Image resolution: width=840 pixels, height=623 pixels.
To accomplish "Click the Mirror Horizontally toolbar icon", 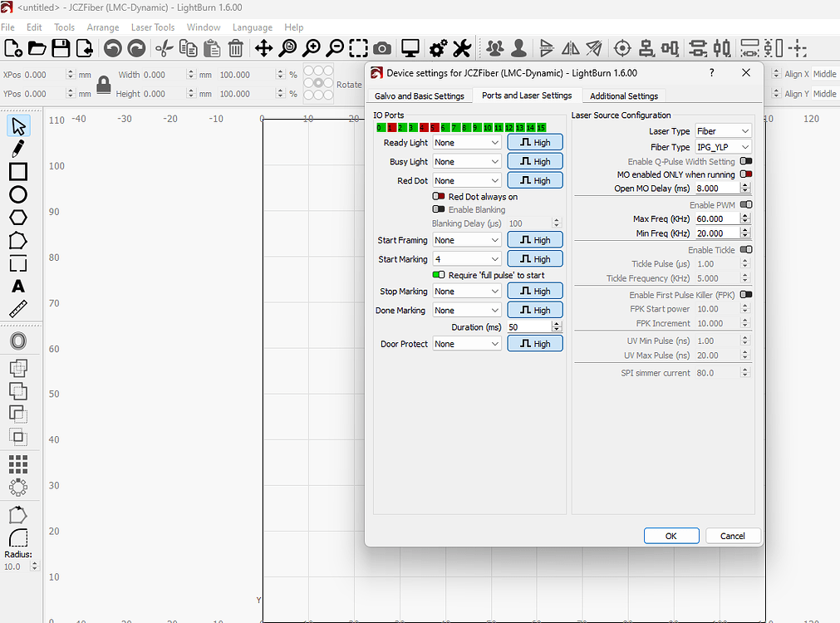I will [569, 47].
